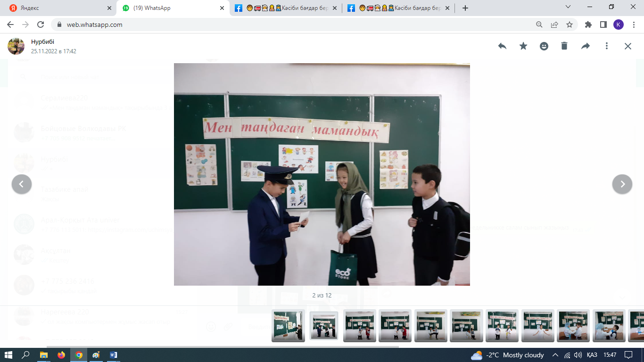
Task: Go forward in the browser
Action: pyautogui.click(x=25, y=25)
